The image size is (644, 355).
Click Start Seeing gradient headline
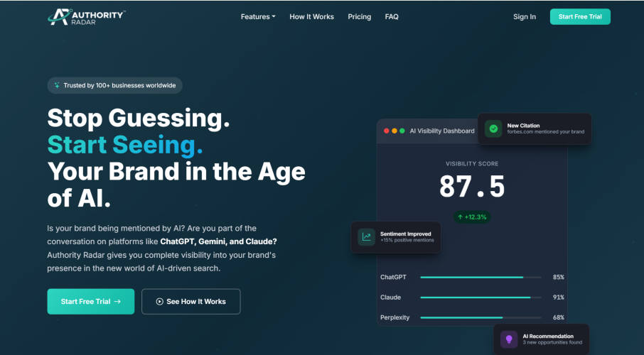tap(125, 145)
